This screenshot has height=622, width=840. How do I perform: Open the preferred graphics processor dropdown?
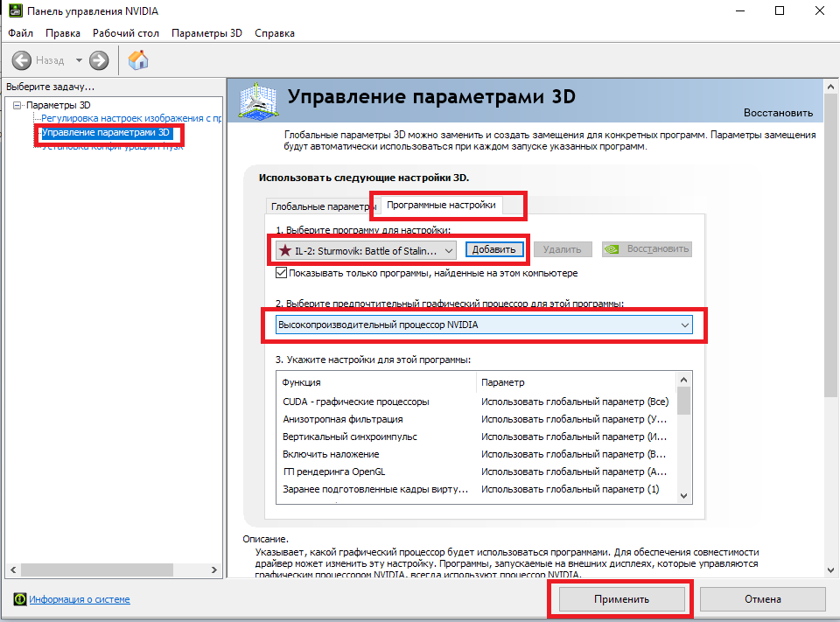tap(484, 325)
